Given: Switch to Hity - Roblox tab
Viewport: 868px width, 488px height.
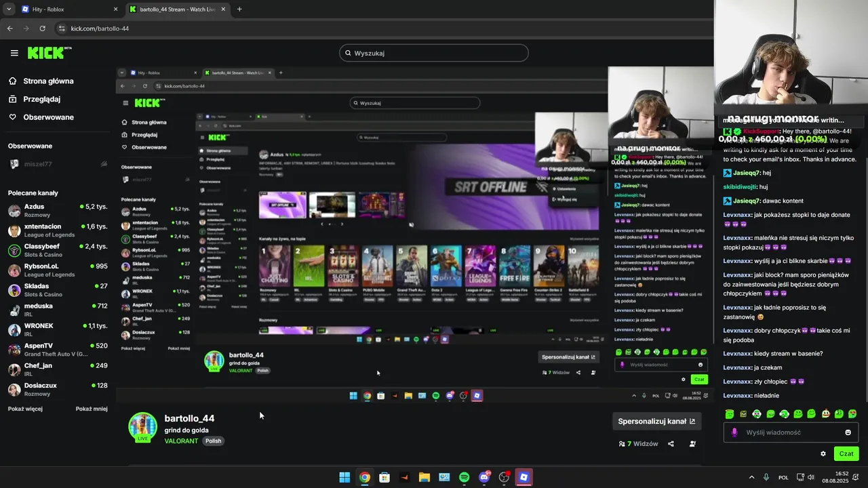Looking at the screenshot, I should (68, 9).
